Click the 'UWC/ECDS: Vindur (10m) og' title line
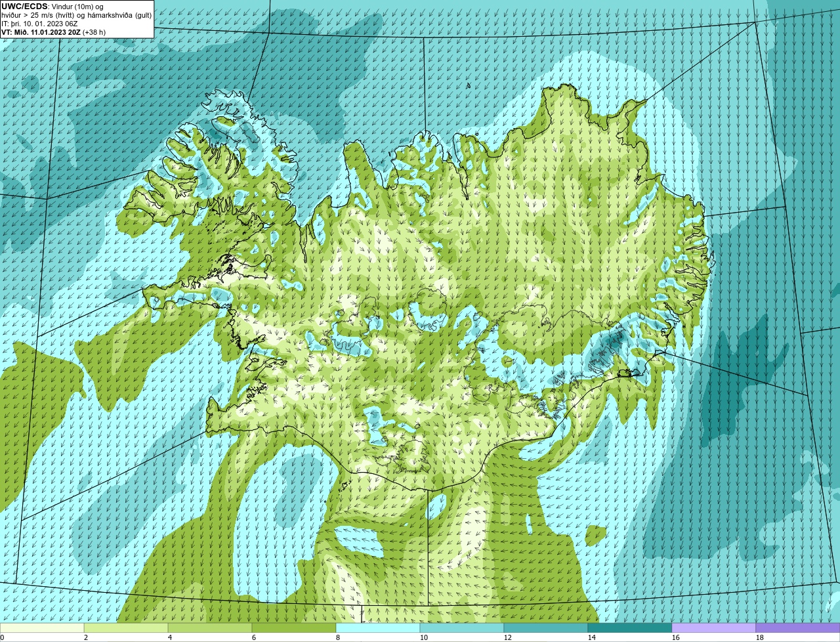 click(x=52, y=7)
